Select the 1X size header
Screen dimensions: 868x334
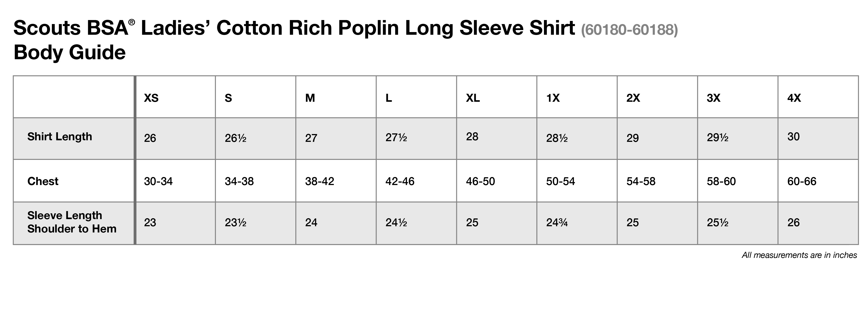(553, 98)
